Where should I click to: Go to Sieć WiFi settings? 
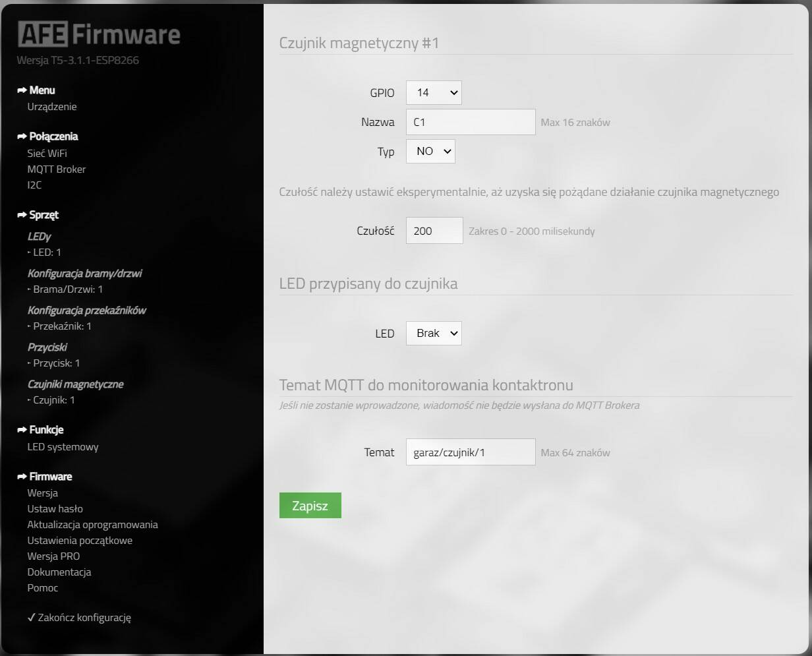tap(47, 153)
